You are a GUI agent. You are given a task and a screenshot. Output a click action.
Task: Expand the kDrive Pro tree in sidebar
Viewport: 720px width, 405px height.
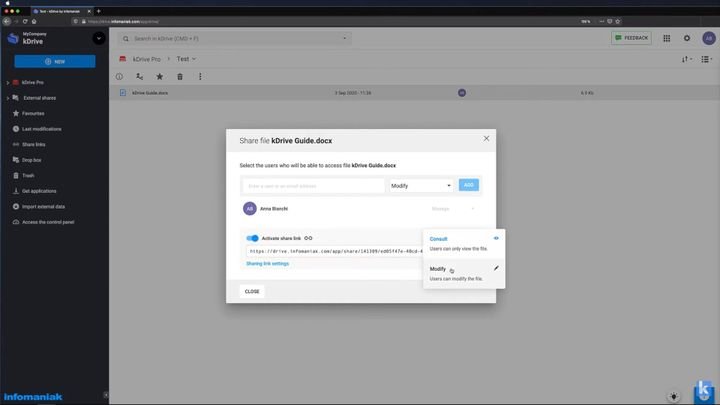[x=7, y=82]
